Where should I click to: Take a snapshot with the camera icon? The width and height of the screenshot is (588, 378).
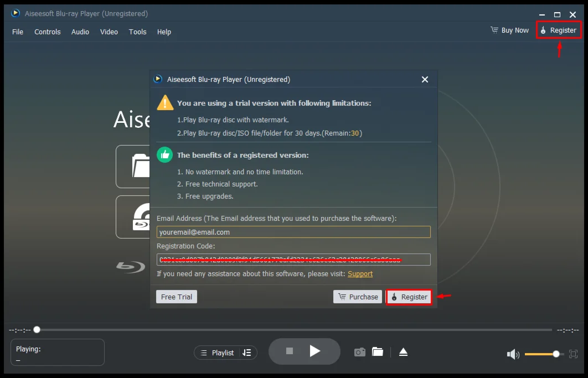(x=360, y=352)
